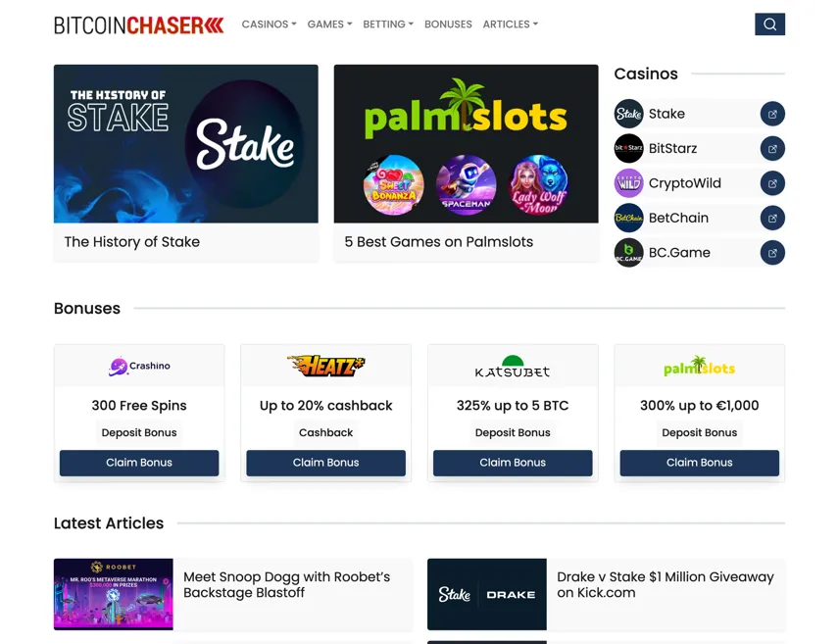Claim the Katsubet 325% bonus
Viewport: 839px width, 644px height.
click(513, 463)
